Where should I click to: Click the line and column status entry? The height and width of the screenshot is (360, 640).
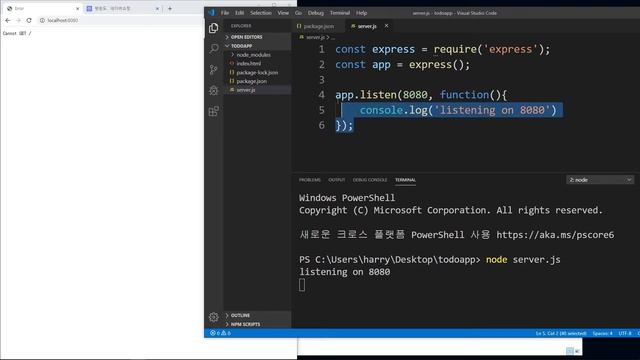561,333
